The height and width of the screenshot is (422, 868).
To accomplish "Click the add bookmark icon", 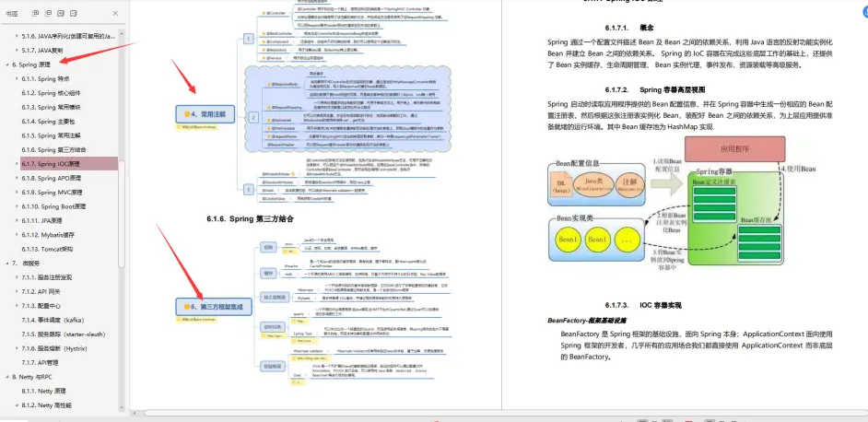I will pos(61,13).
